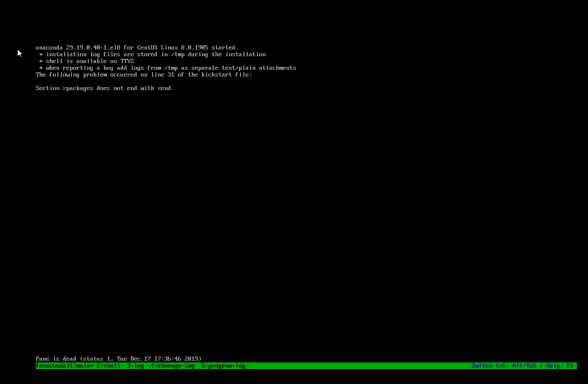Click the 'anaconda 29.19.0.40-1.el8' started line
Viewport: 588px width, 384px height.
[x=137, y=47]
